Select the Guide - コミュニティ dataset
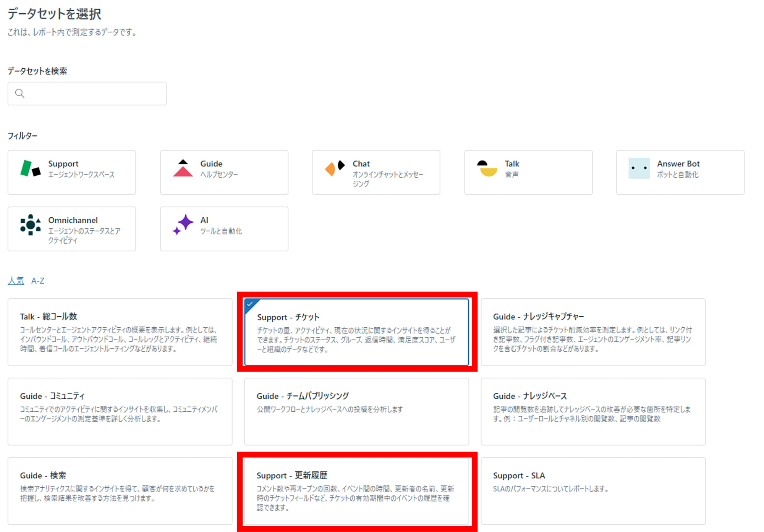 click(x=120, y=412)
